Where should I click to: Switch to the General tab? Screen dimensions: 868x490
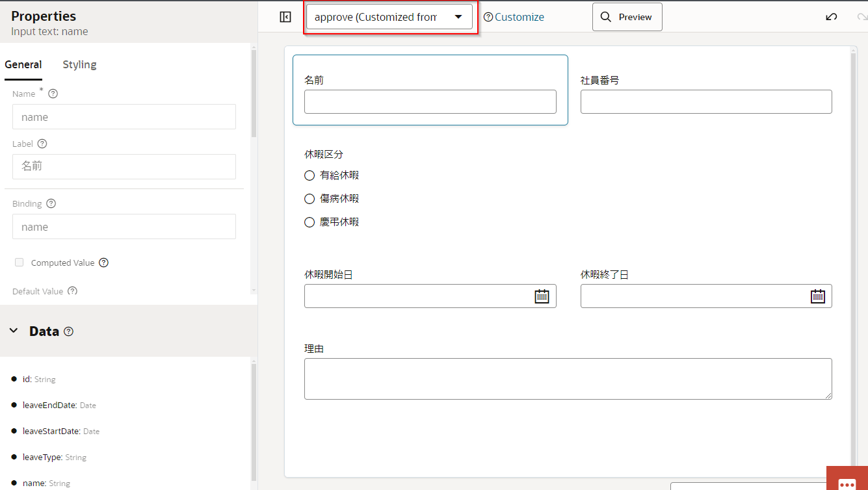(x=23, y=64)
